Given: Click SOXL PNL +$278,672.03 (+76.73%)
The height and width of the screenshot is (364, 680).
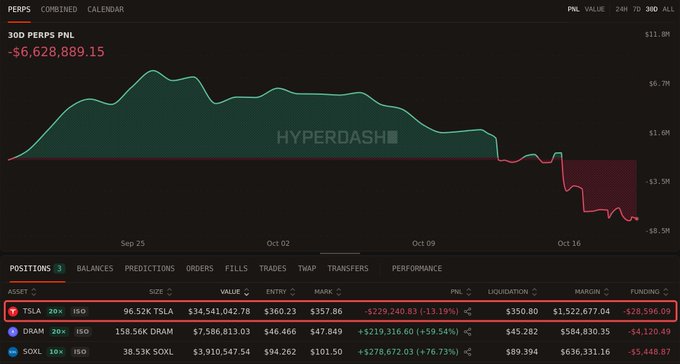Looking at the screenshot, I should [x=408, y=352].
